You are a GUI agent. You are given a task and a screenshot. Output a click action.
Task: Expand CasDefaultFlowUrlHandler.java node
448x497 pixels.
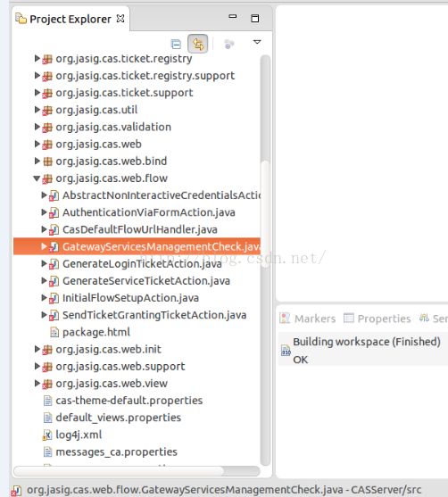tap(44, 229)
